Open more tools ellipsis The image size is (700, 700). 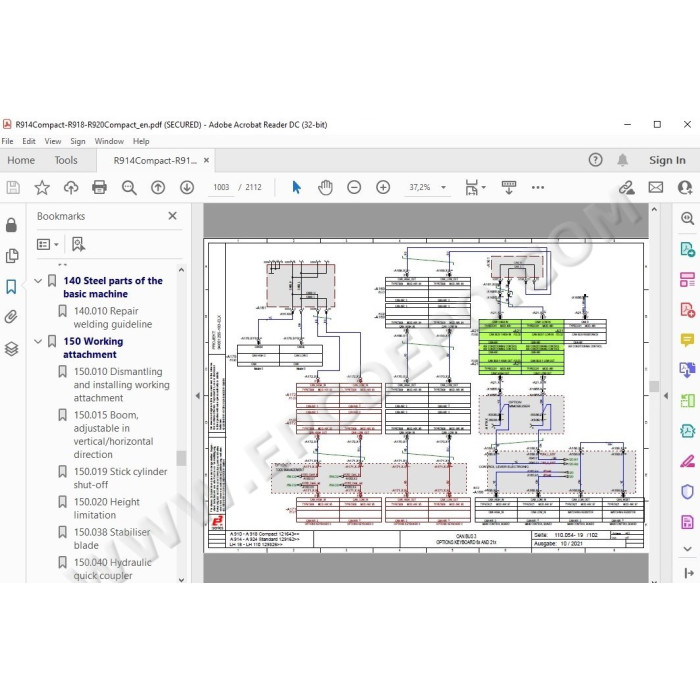point(538,188)
